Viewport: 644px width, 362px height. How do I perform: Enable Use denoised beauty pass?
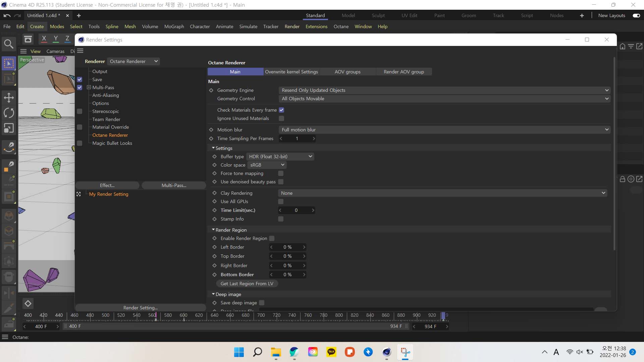(281, 182)
